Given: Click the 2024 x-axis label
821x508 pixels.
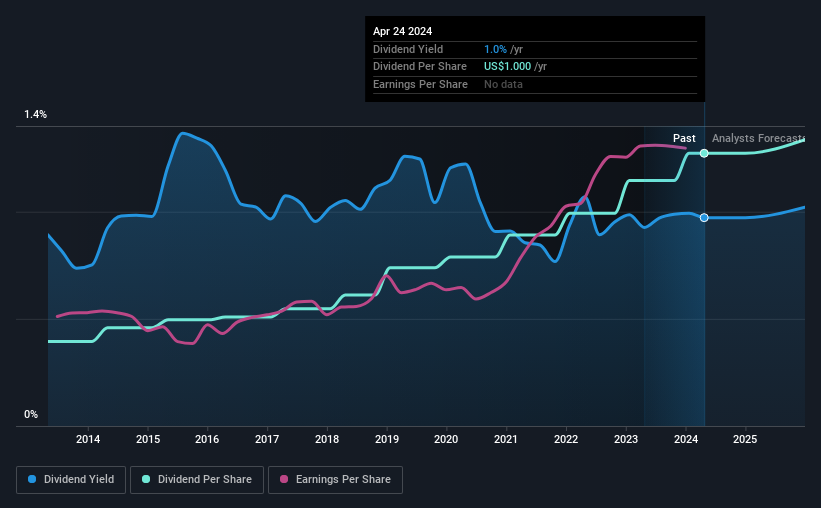Looking at the screenshot, I should [686, 439].
